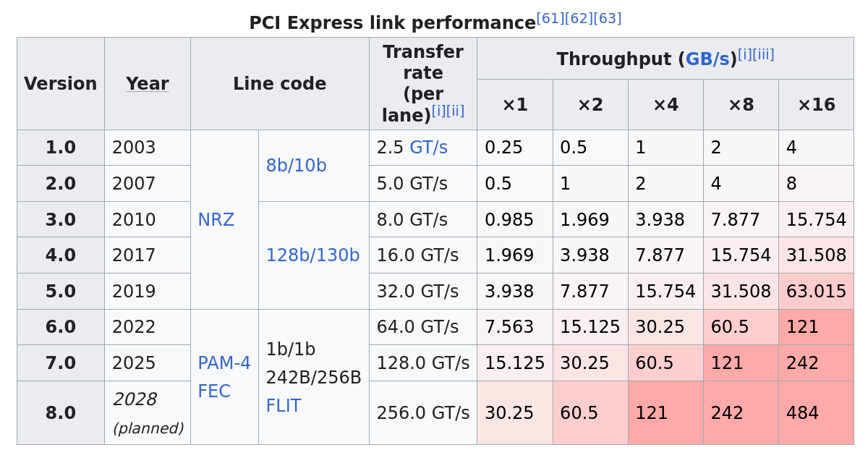Open footnote [ii] after "per lane"
This screenshot has width=868, height=458.
pos(456,111)
